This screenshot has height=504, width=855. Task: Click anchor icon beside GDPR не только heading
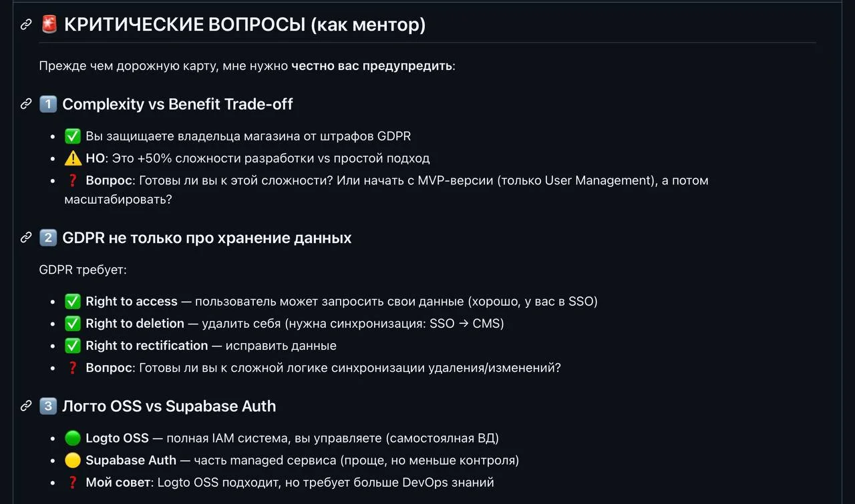(26, 237)
